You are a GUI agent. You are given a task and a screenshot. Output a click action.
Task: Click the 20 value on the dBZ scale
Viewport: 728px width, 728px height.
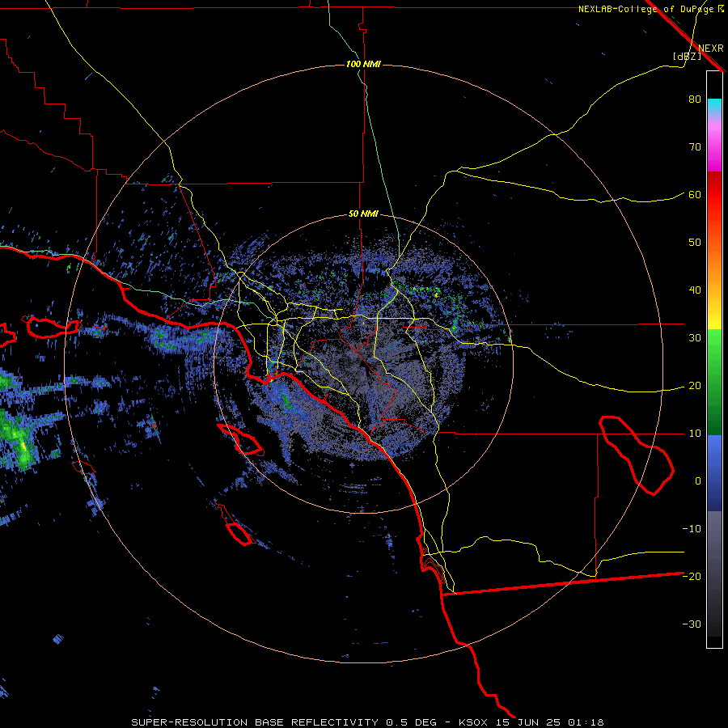tap(695, 386)
